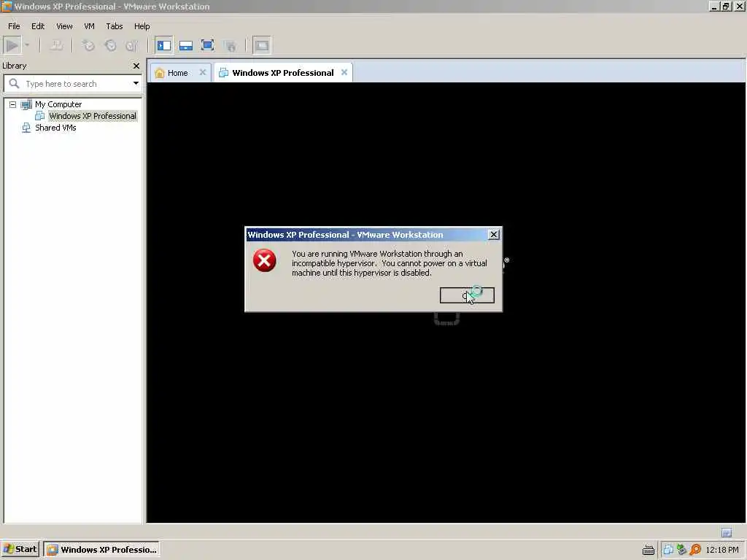The width and height of the screenshot is (747, 560).
Task: Open the Tabs menu
Action: tap(115, 26)
